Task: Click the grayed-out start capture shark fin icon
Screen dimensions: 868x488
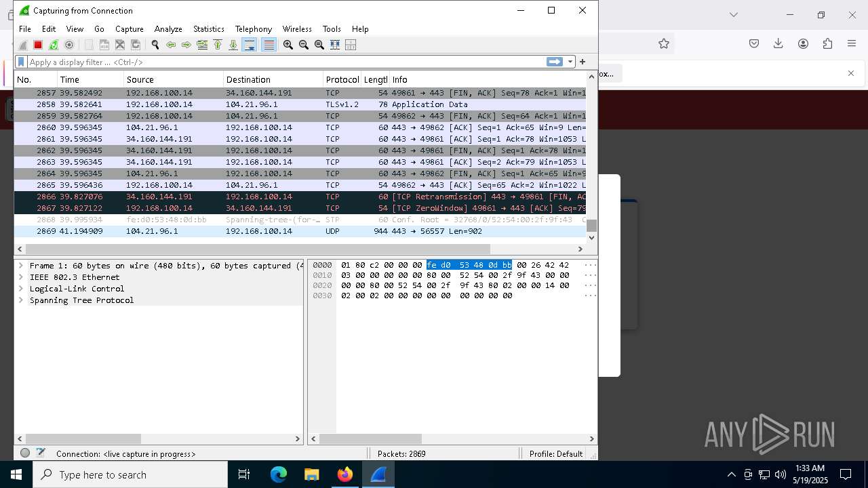Action: point(23,45)
